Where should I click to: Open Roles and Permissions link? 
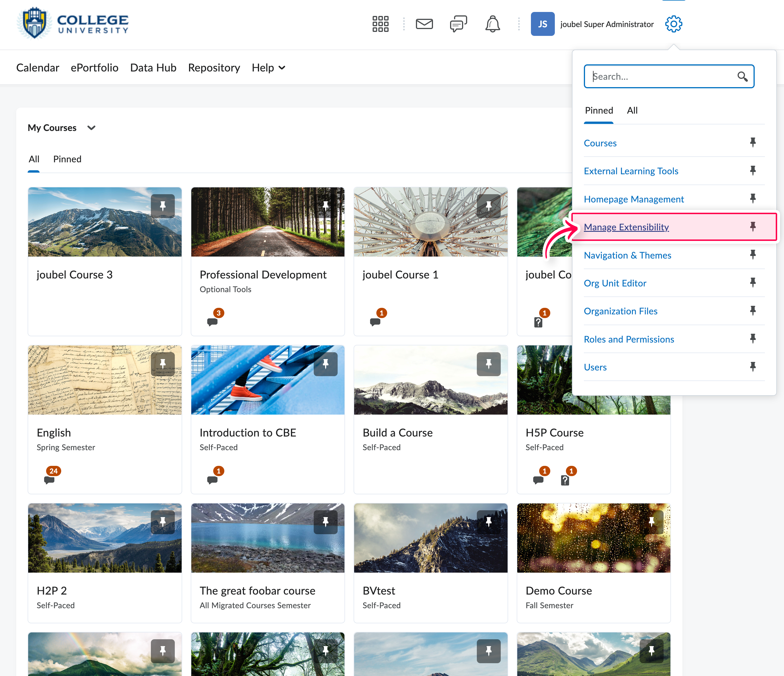(x=629, y=339)
